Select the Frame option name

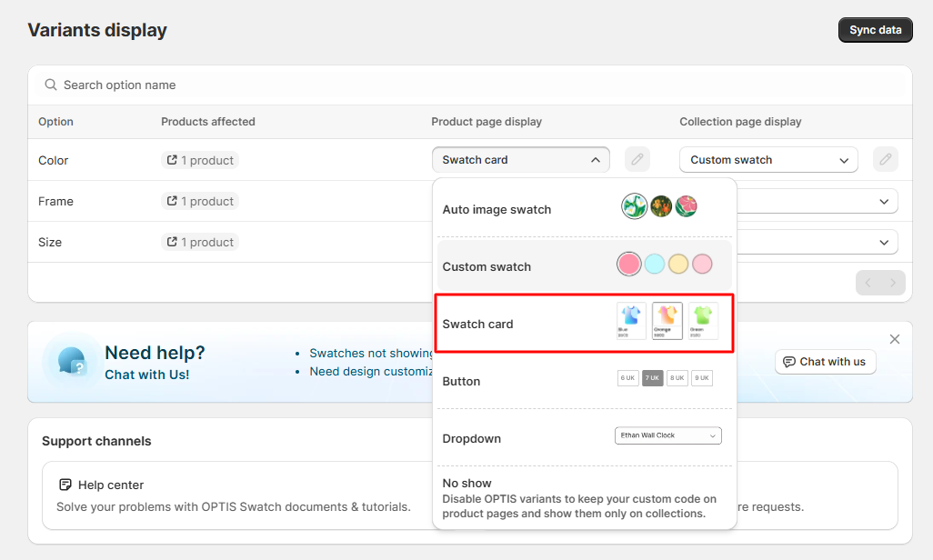point(56,201)
